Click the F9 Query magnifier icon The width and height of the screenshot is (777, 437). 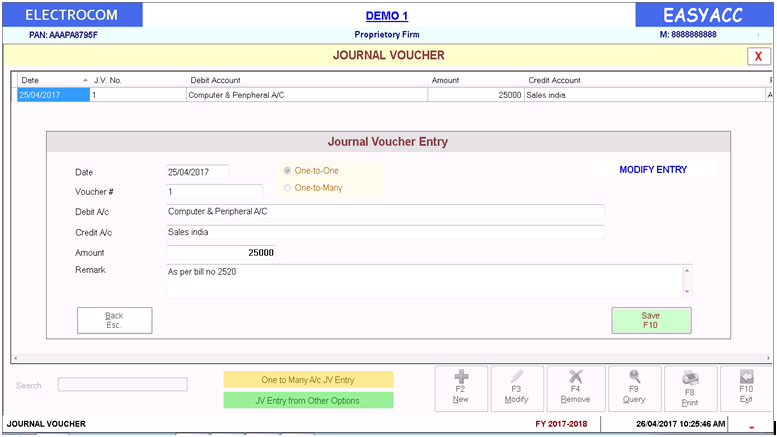coord(634,377)
